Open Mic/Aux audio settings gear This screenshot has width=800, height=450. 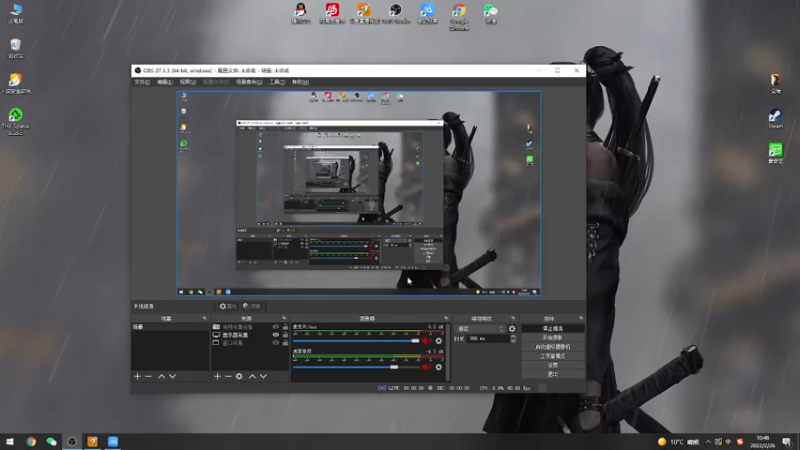point(439,341)
